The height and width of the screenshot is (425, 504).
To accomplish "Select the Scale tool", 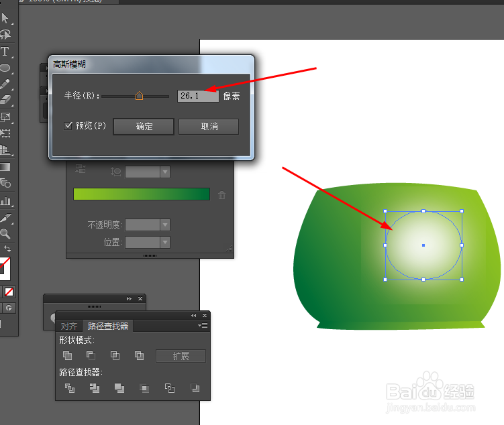I will [x=5, y=117].
